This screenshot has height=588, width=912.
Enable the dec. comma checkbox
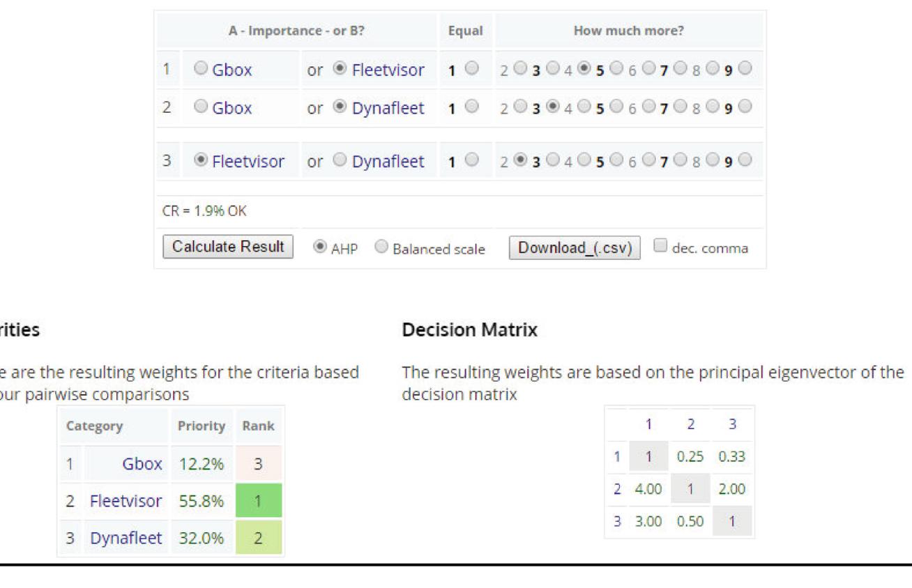(660, 245)
